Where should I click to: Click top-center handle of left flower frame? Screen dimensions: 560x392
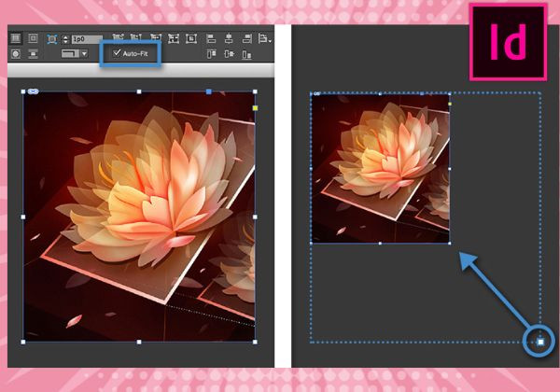click(x=139, y=91)
